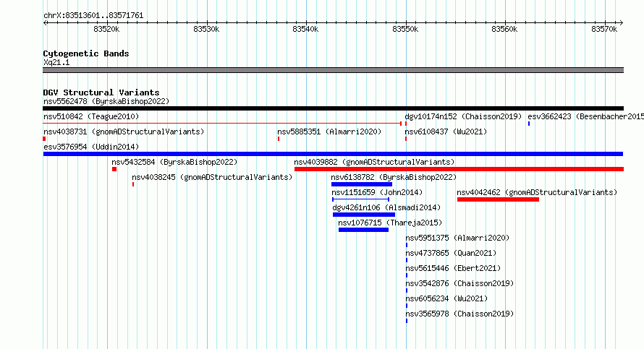The height and width of the screenshot is (349, 644).
Task: Select the Xq21.1 band label
Action: (x=56, y=62)
